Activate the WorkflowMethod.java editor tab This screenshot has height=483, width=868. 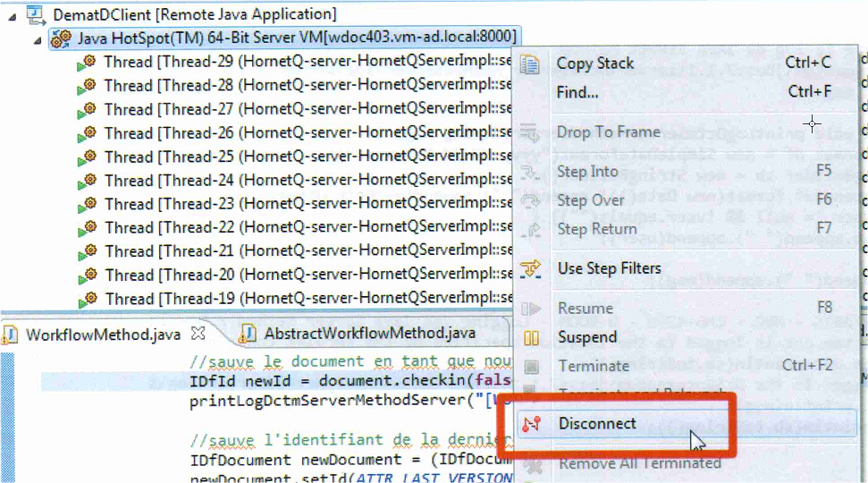[x=103, y=335]
